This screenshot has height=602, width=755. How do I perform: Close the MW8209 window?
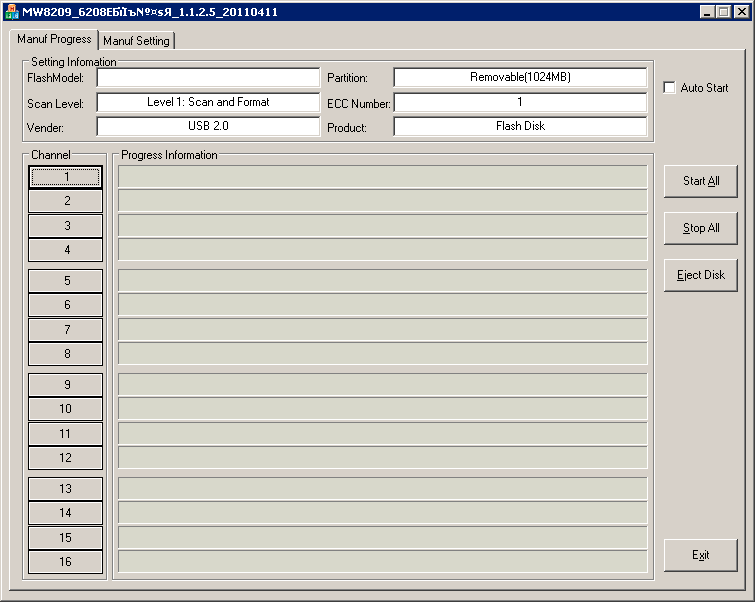pyautogui.click(x=742, y=12)
